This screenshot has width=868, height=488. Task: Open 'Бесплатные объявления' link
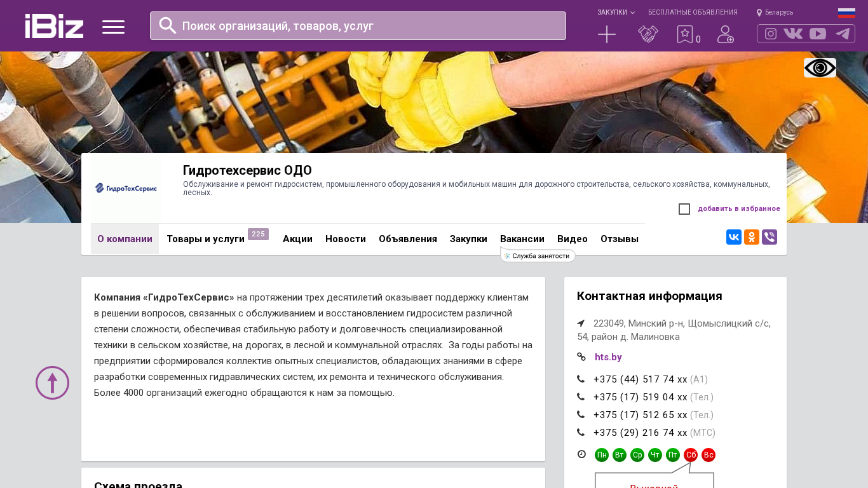coord(693,13)
